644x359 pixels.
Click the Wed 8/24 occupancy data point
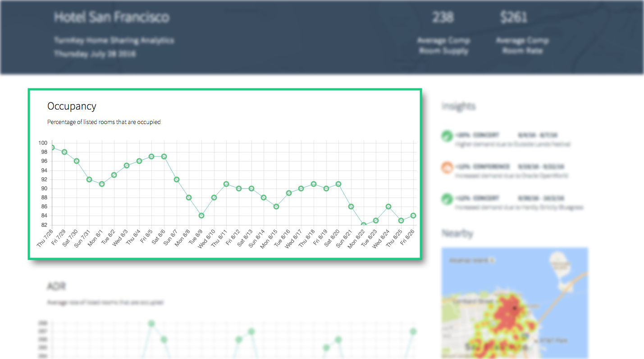tap(388, 207)
